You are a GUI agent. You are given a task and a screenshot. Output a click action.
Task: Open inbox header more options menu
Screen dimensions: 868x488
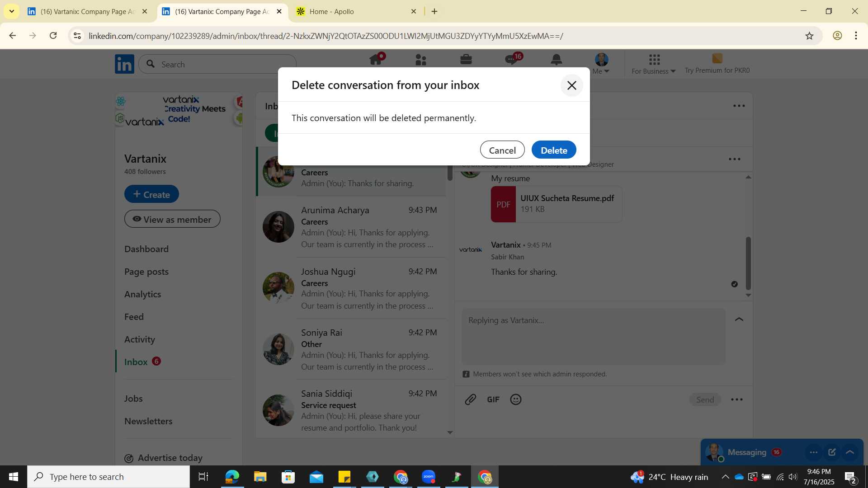click(739, 106)
